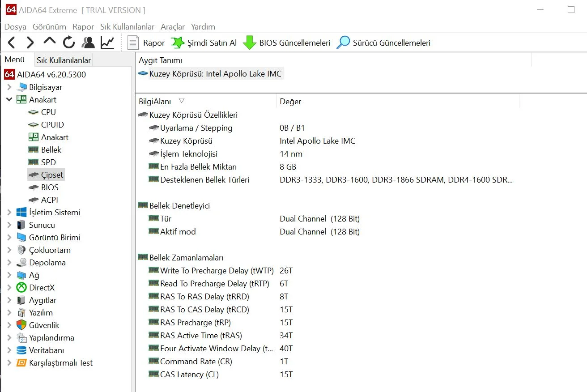
Task: Click the Back navigation arrow
Action: (12, 43)
